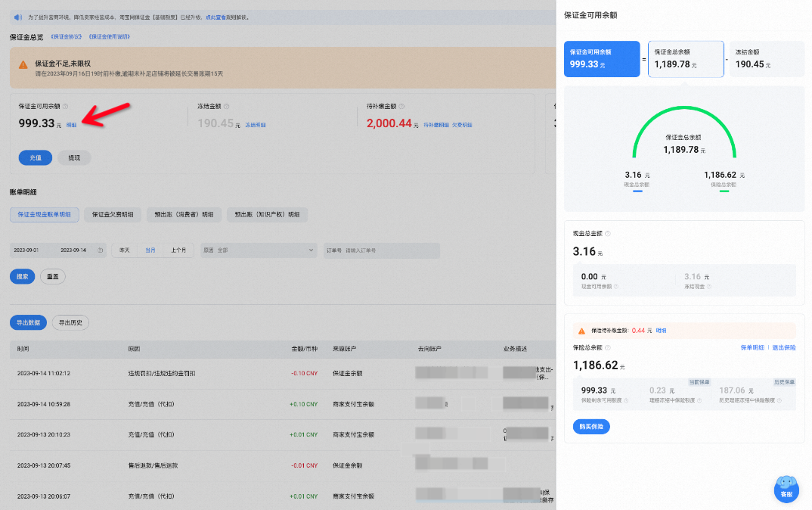Expand the 原因 全部 dropdown
The height and width of the screenshot is (510, 812).
[259, 250]
